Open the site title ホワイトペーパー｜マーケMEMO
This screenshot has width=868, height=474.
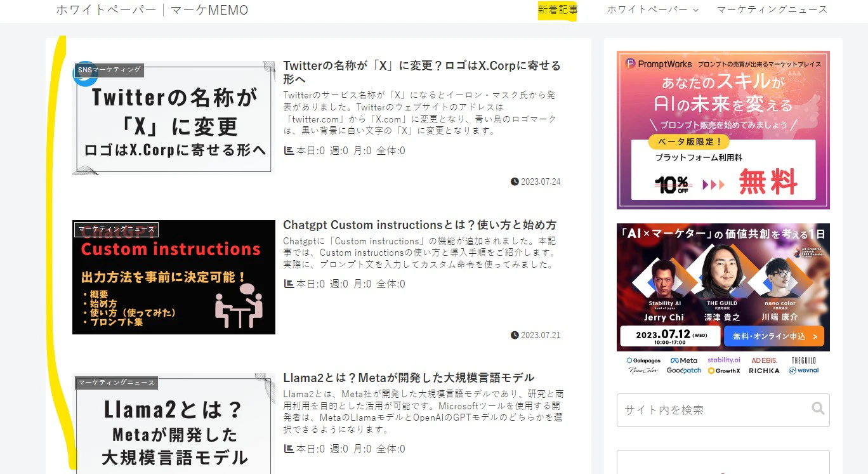pos(152,10)
